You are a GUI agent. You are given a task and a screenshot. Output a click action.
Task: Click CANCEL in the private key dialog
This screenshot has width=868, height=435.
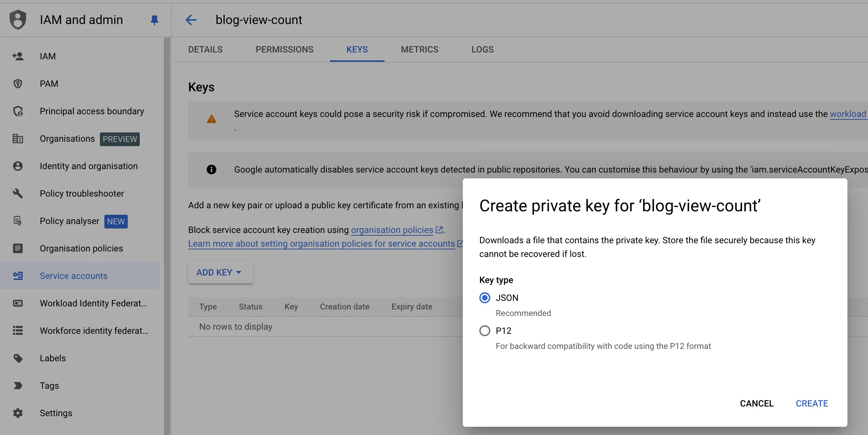(756, 403)
